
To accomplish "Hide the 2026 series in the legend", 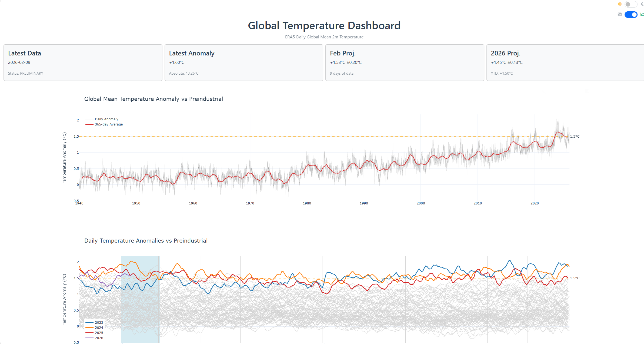I will coord(99,338).
